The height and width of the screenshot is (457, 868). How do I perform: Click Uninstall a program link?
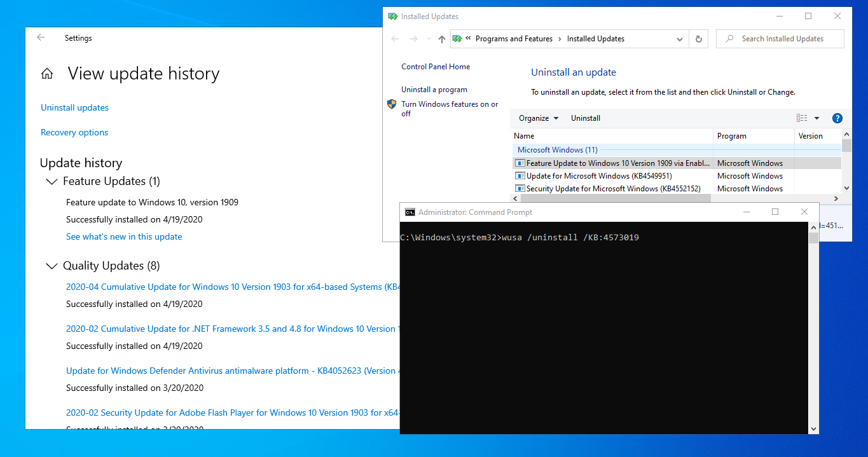coord(434,90)
